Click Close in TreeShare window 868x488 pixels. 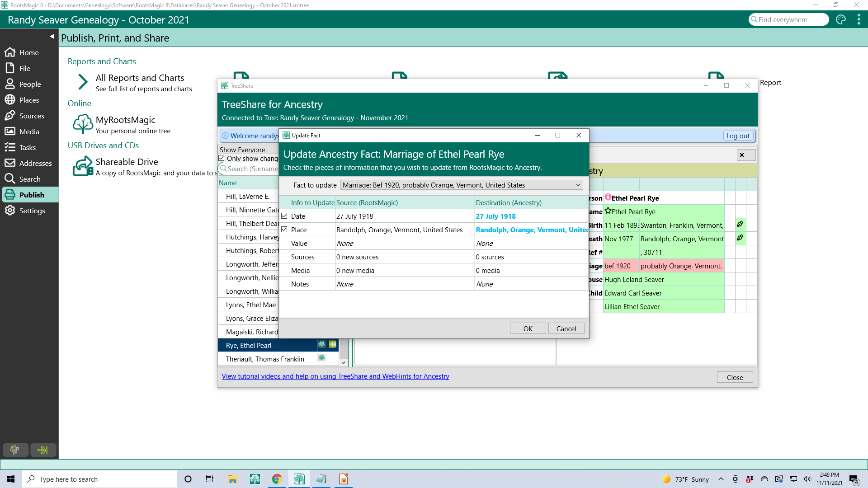tap(735, 377)
